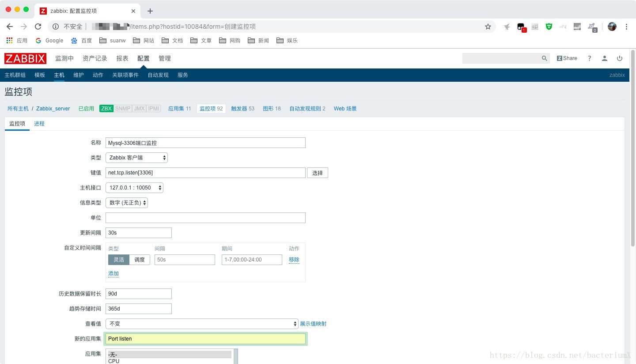Click the Zabbix logout power icon
The image size is (636, 364).
click(620, 58)
